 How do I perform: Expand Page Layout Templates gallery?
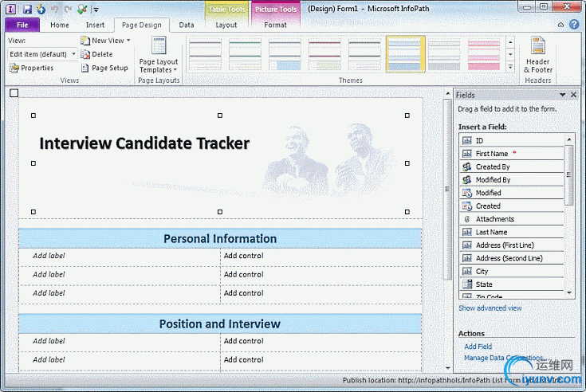[x=159, y=55]
